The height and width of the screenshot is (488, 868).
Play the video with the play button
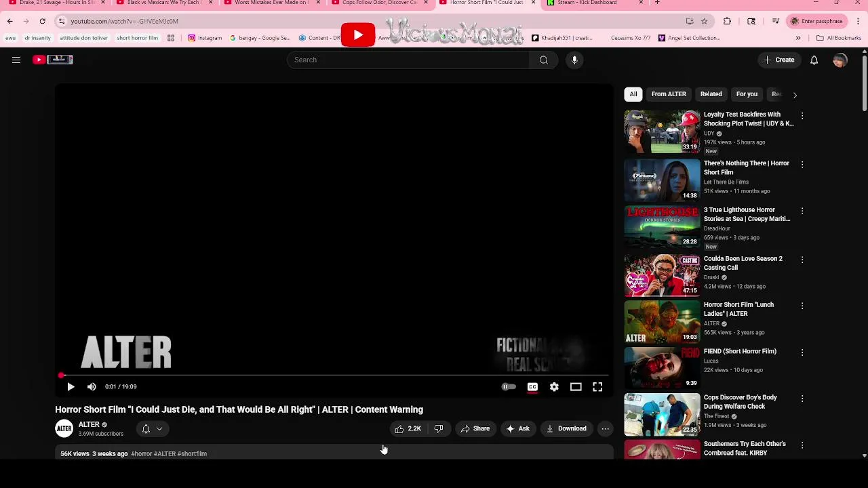[x=71, y=386]
